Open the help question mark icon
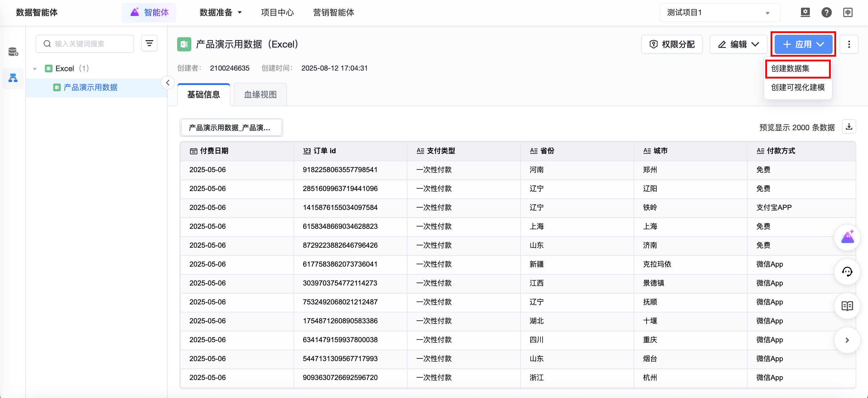 (x=826, y=13)
